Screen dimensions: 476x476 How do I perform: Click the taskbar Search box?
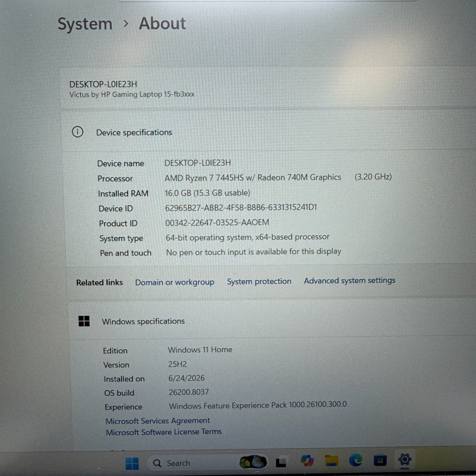tap(208, 462)
